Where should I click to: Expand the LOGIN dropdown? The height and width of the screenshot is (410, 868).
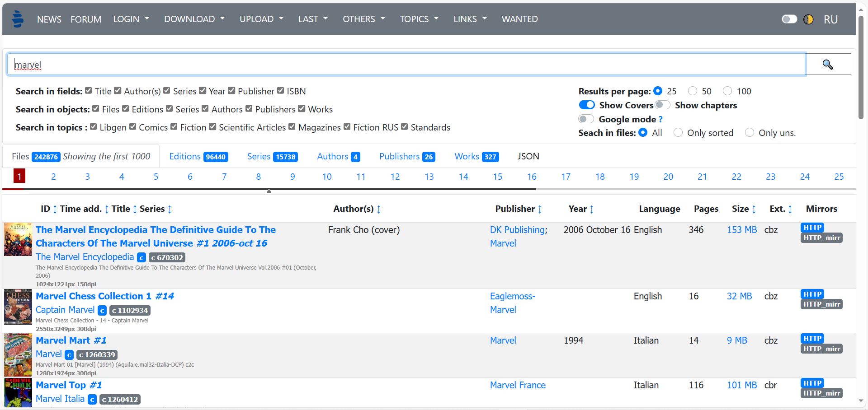tap(131, 19)
